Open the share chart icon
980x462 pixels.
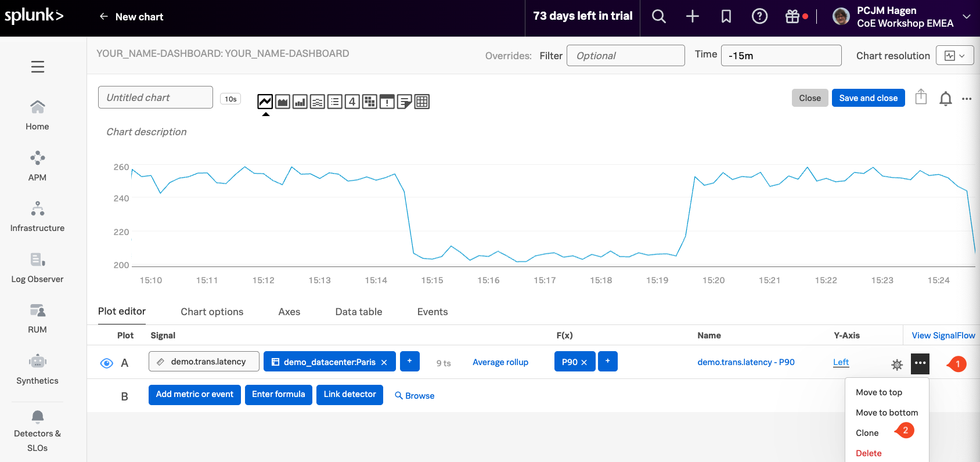921,98
